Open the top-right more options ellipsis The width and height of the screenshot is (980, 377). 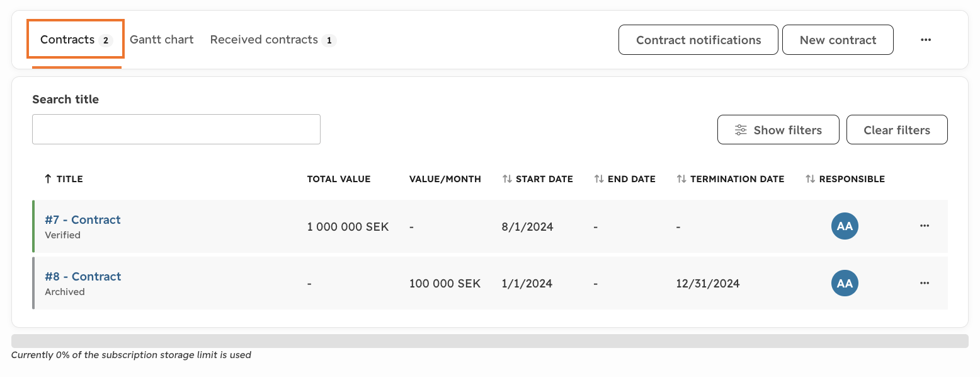coord(925,40)
